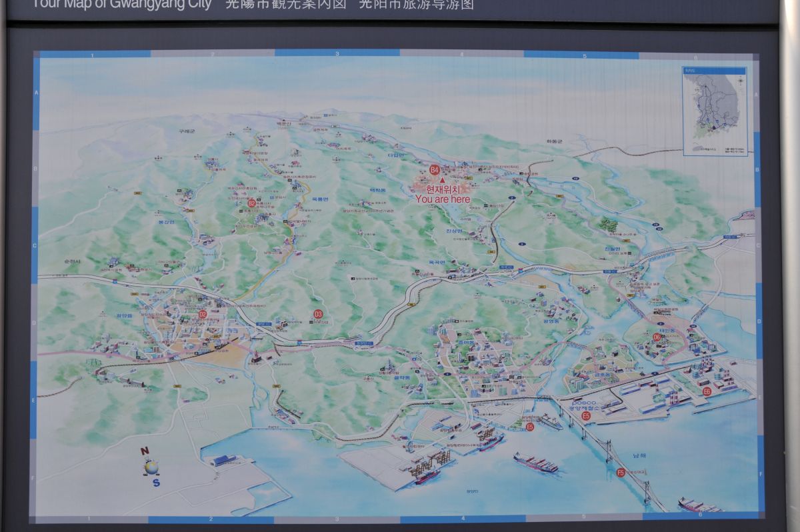Viewport: 800px width, 532px height.
Task: Open the Korea inset locator map
Action: click(x=715, y=111)
